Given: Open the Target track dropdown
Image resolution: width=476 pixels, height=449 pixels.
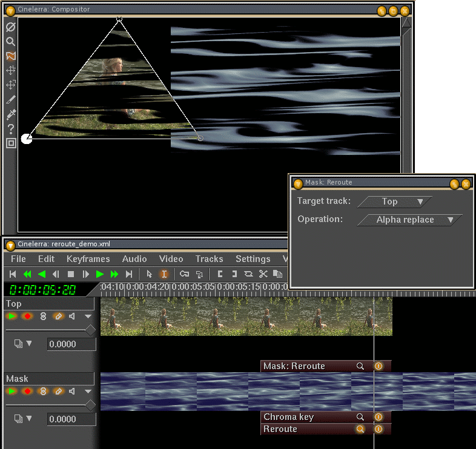Looking at the screenshot, I should tap(395, 202).
